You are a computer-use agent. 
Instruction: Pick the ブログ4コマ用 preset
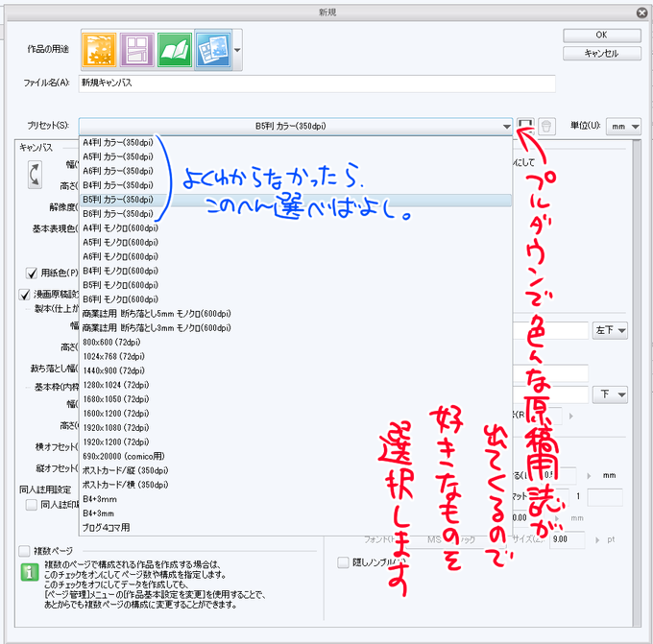[296, 528]
